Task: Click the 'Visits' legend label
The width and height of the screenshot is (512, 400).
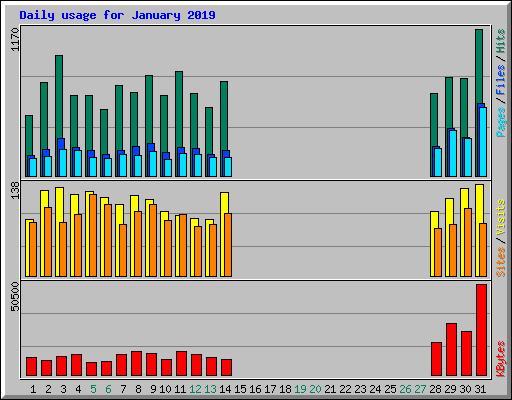Action: pyautogui.click(x=500, y=217)
